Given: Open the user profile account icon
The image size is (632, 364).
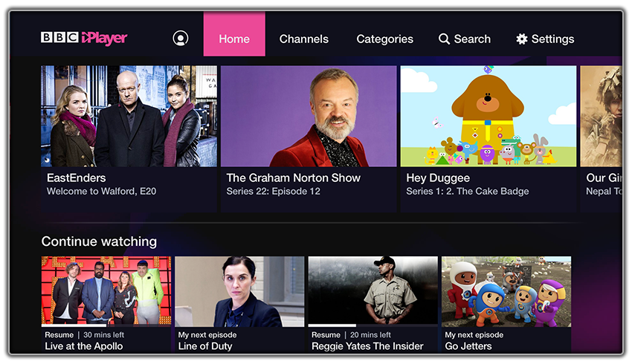Looking at the screenshot, I should [181, 39].
